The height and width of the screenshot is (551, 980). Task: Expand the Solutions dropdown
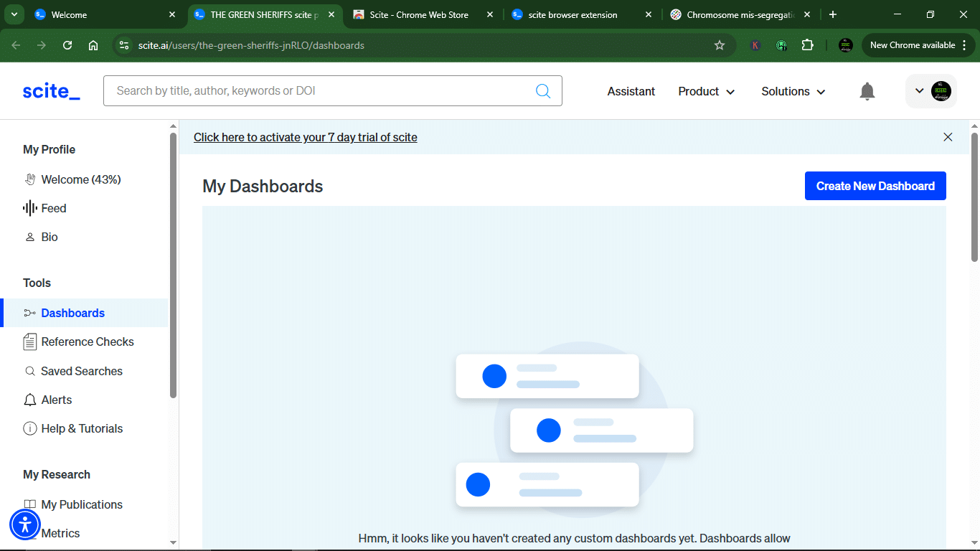pyautogui.click(x=793, y=91)
